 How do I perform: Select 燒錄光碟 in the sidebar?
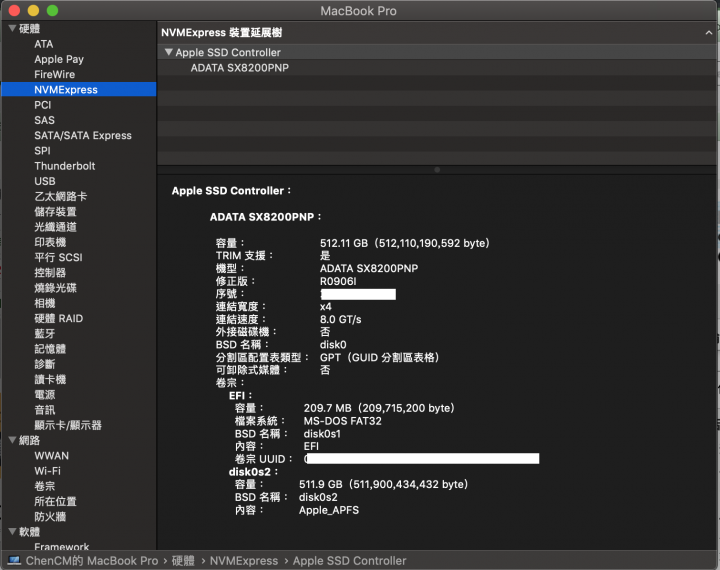tap(55, 288)
